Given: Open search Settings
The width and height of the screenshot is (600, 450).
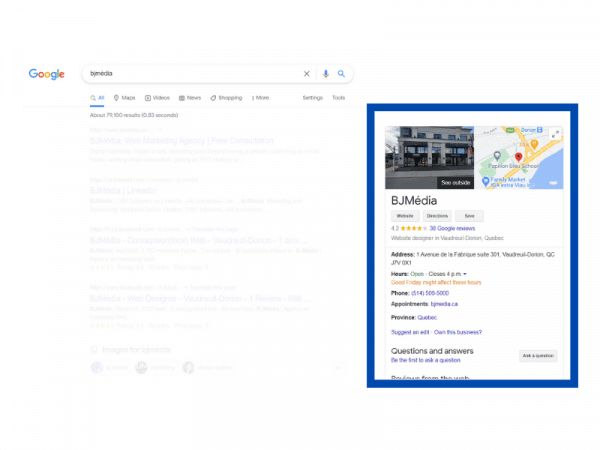Looking at the screenshot, I should (x=313, y=98).
